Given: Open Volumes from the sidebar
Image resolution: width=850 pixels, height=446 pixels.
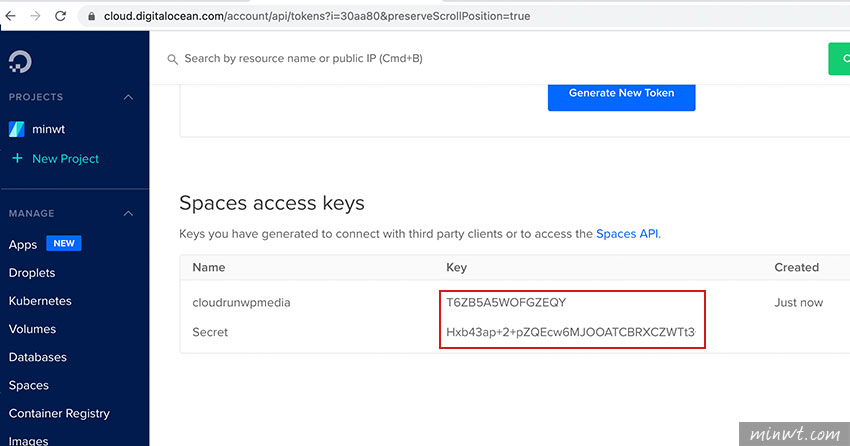Looking at the screenshot, I should click(x=33, y=329).
